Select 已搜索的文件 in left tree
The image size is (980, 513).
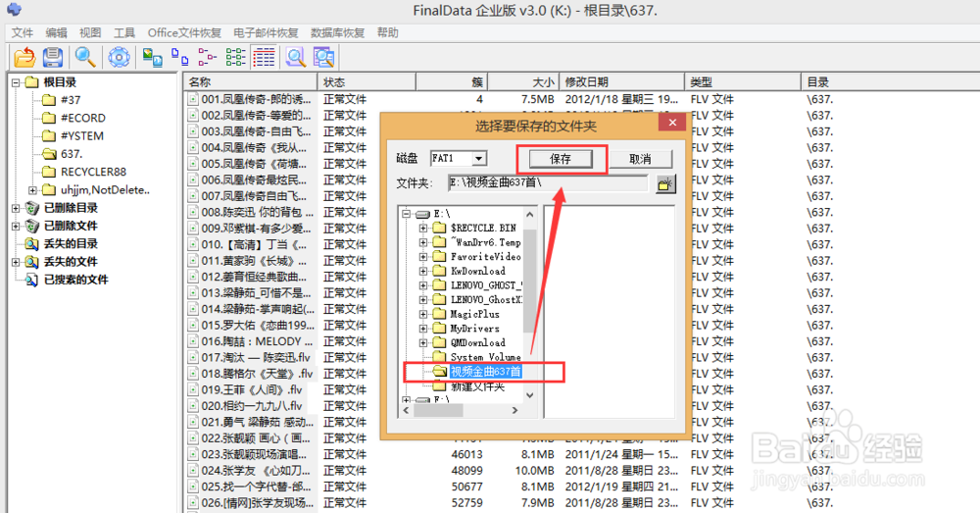pos(75,280)
